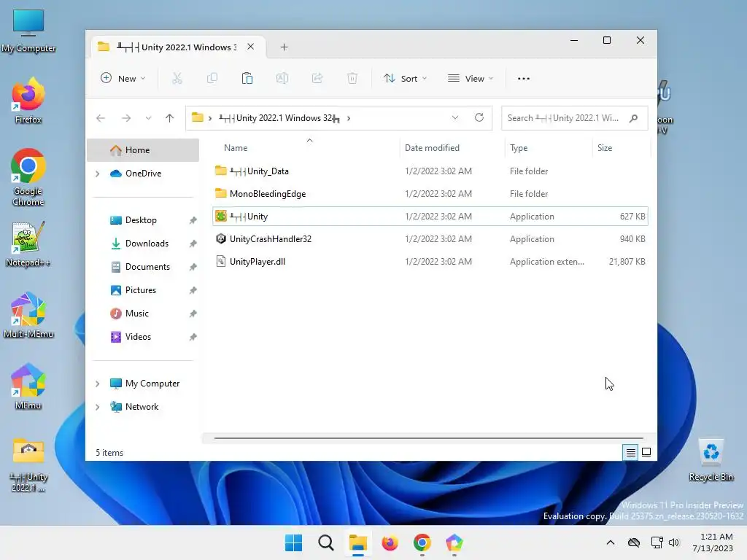Select the UnityPlayer.dll file
Viewport: 747px width, 560px height.
coord(430,262)
